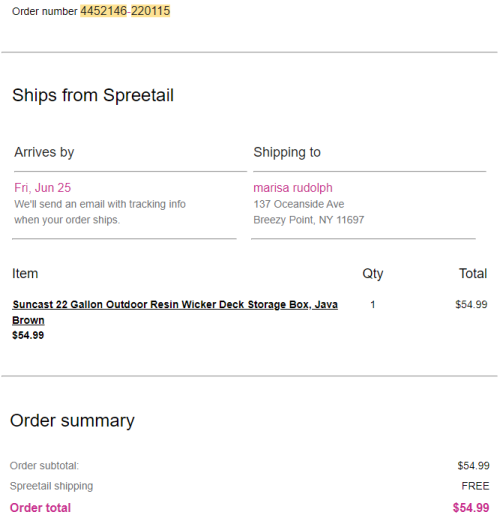Open the Suncast 22 Gallon Storage Box link
The width and height of the screenshot is (500, 527).
coord(175,312)
